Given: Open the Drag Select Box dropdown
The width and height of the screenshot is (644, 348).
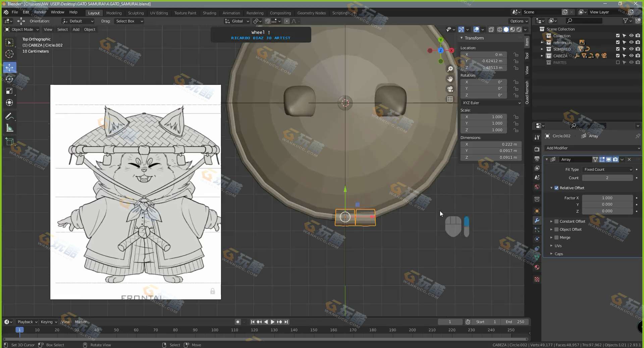Looking at the screenshot, I should pos(129,21).
